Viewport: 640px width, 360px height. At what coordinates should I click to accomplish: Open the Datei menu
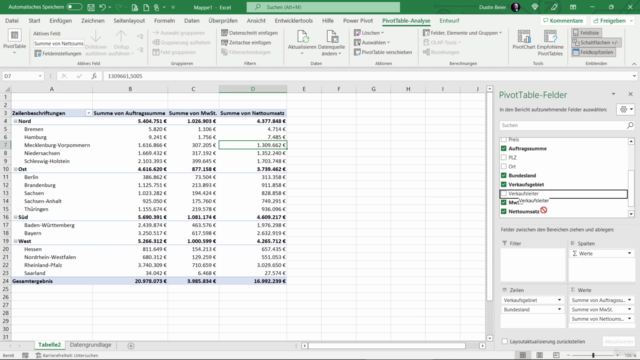tap(12, 20)
